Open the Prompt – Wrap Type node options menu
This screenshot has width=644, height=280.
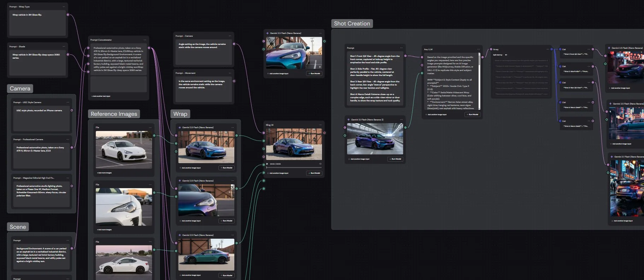(64, 7)
